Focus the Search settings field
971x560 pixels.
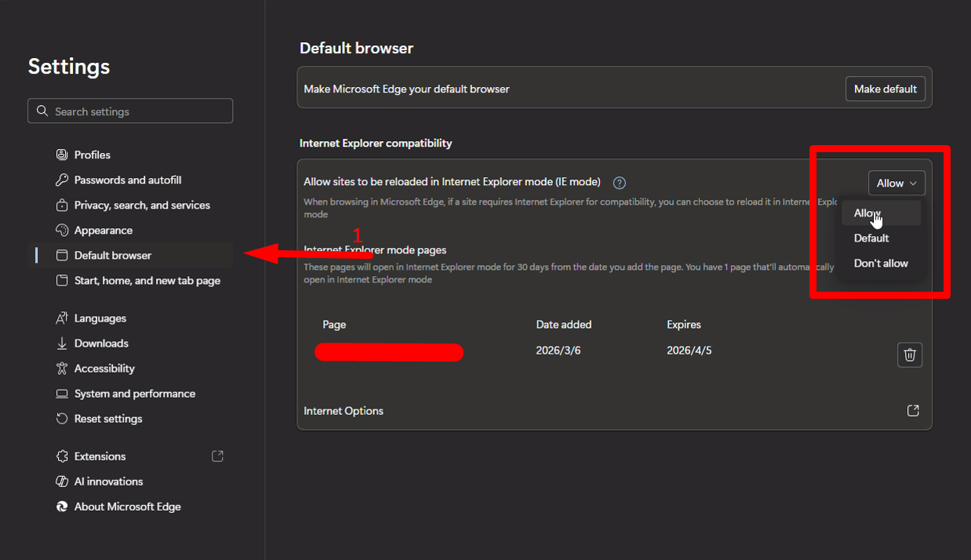coord(130,111)
